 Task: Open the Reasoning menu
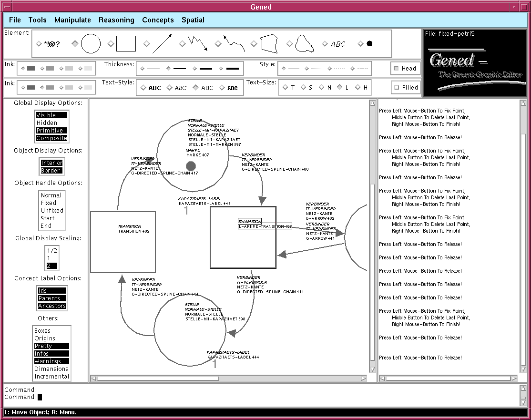116,20
